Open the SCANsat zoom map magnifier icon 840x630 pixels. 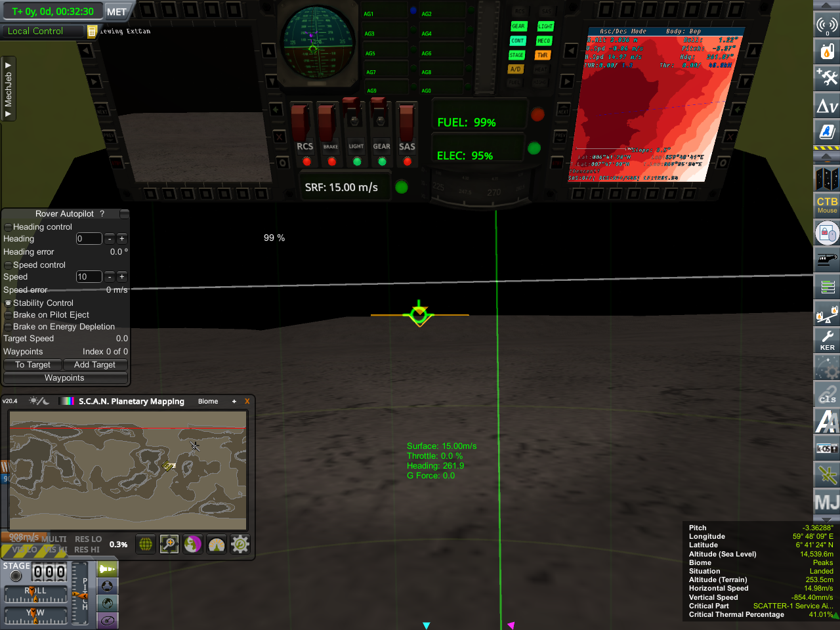169,544
